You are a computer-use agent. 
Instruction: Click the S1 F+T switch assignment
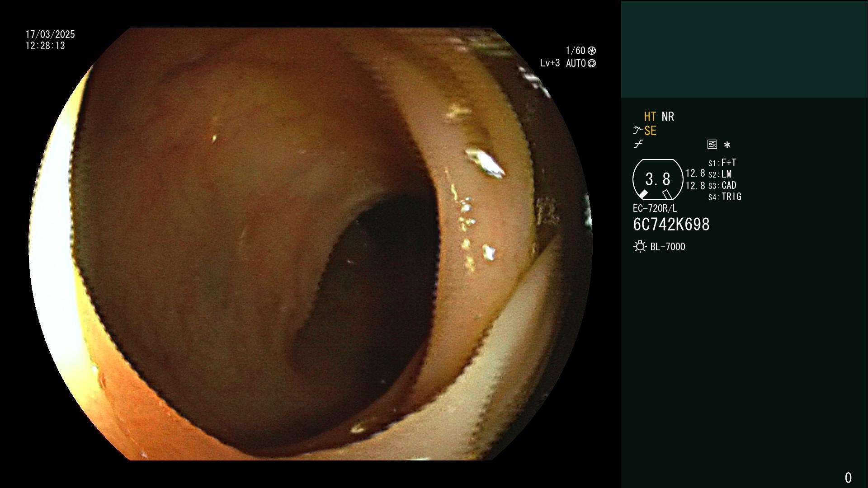(722, 163)
